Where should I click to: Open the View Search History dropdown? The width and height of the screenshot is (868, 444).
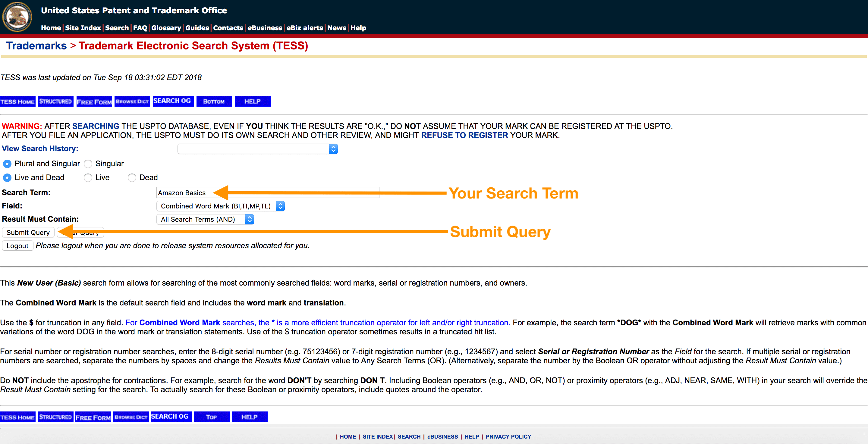click(x=257, y=149)
